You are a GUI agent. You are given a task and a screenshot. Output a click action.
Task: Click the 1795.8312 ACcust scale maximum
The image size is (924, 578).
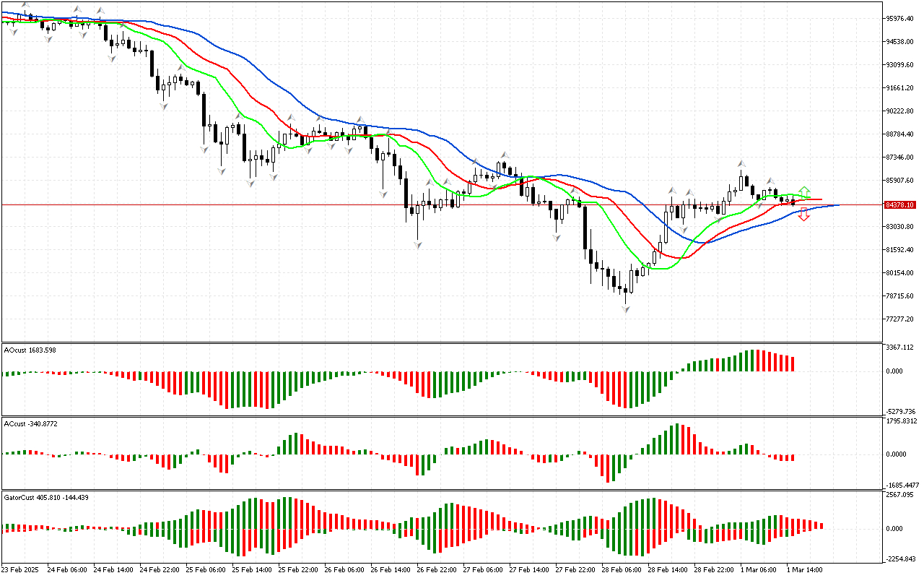(x=902, y=421)
